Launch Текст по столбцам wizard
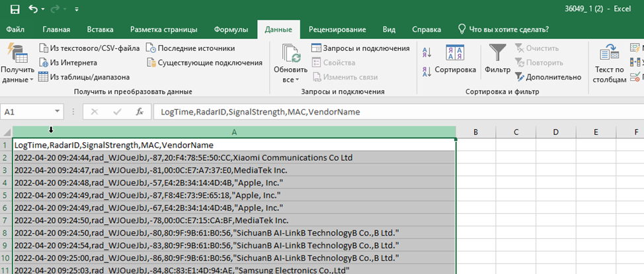This screenshot has width=644, height=274. 610,64
